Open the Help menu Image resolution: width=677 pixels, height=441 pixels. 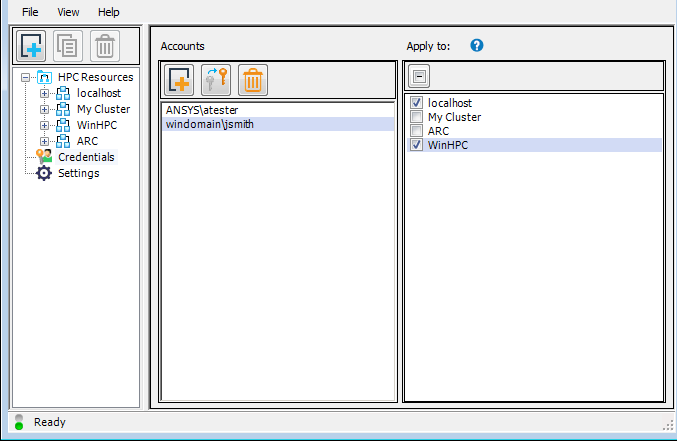pos(108,12)
